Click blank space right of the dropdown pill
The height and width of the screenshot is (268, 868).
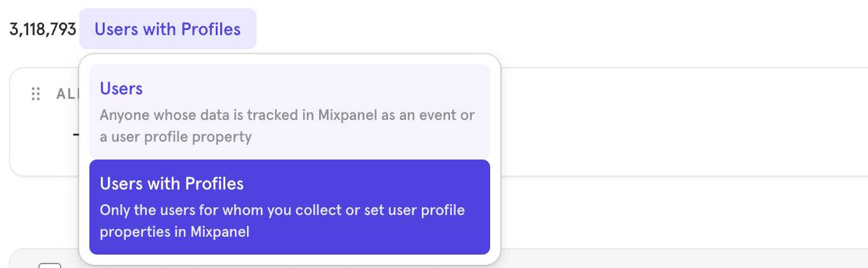pos(511,29)
